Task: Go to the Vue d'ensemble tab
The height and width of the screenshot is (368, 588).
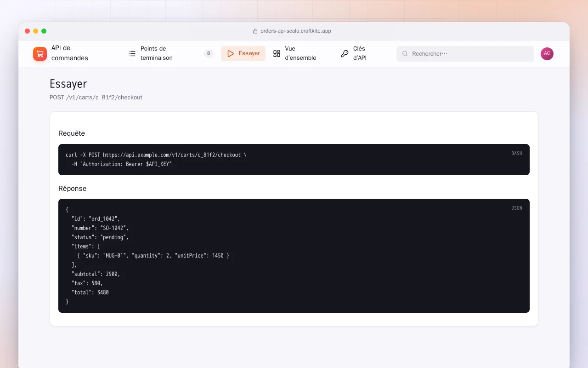Action: point(300,53)
